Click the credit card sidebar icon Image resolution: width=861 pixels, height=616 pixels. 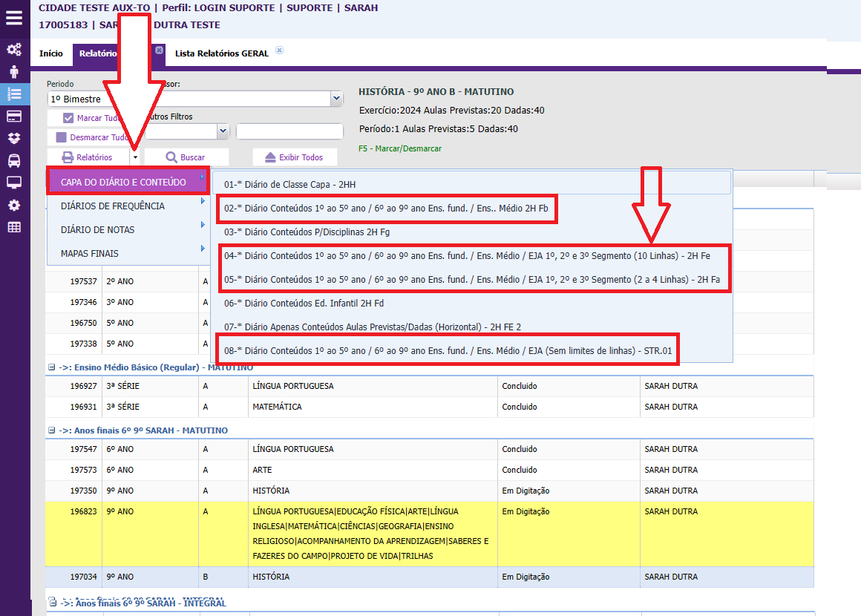coord(14,117)
